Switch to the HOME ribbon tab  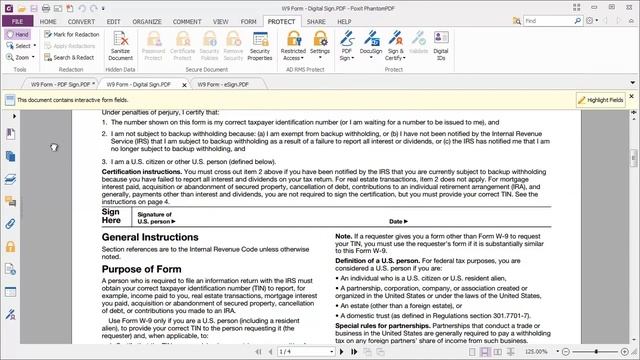tap(48, 22)
